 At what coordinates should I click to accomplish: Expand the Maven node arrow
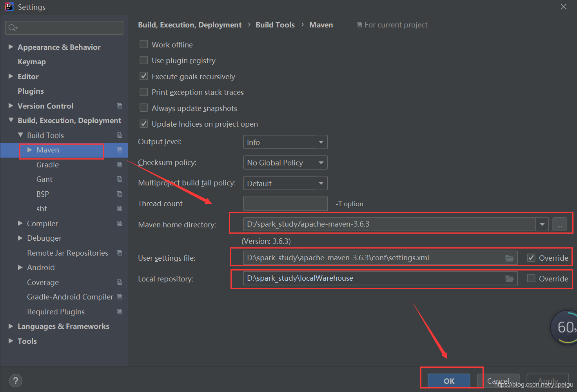(x=30, y=150)
